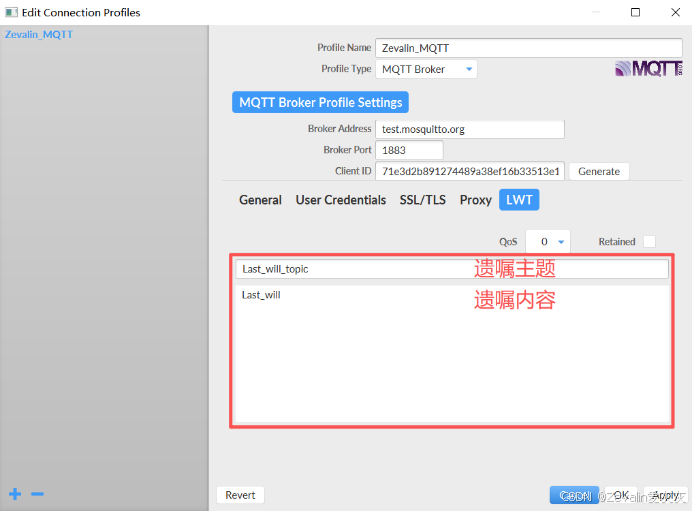The image size is (693, 511).
Task: Click the Broker Port field
Action: [x=409, y=150]
